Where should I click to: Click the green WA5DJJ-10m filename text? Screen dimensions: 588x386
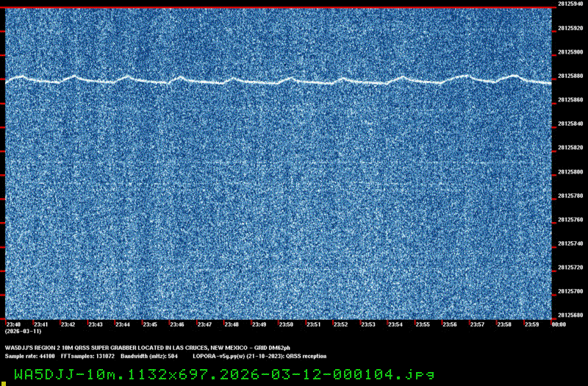click(219, 374)
